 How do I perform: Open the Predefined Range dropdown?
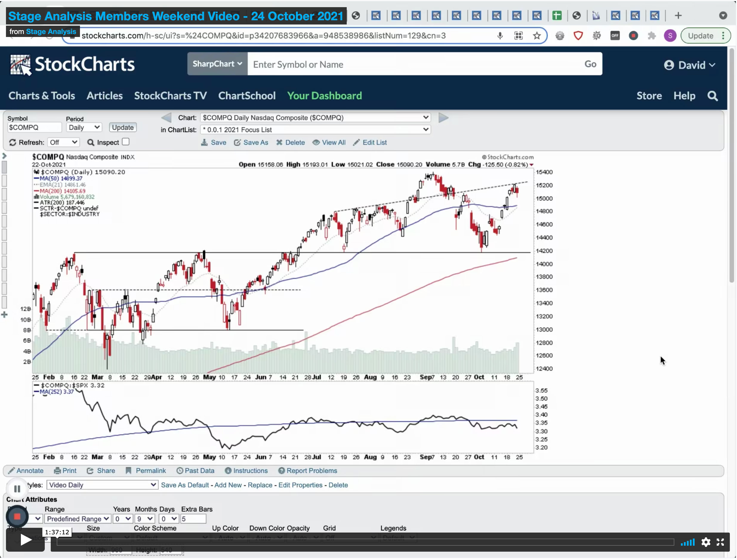[x=78, y=519]
